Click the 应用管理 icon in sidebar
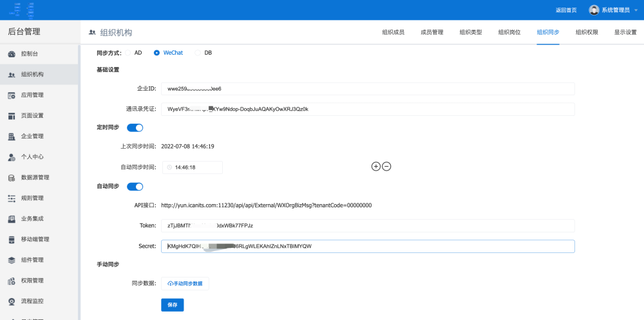Image resolution: width=644 pixels, height=320 pixels. 12,95
